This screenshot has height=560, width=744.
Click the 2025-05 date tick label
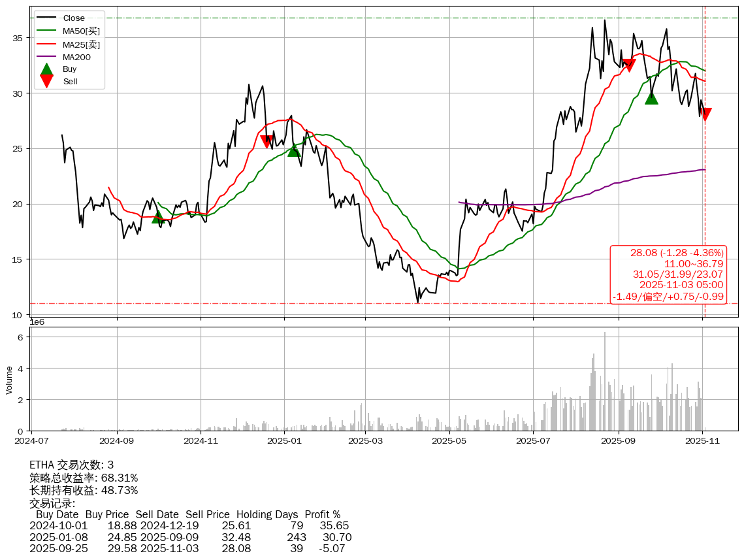pyautogui.click(x=450, y=441)
